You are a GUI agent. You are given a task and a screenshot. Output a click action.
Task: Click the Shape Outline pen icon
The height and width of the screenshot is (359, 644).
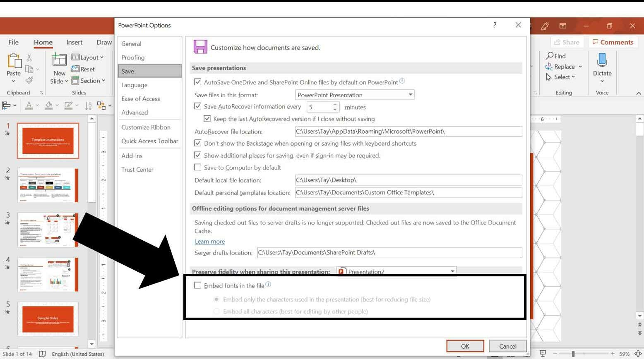coord(68,105)
